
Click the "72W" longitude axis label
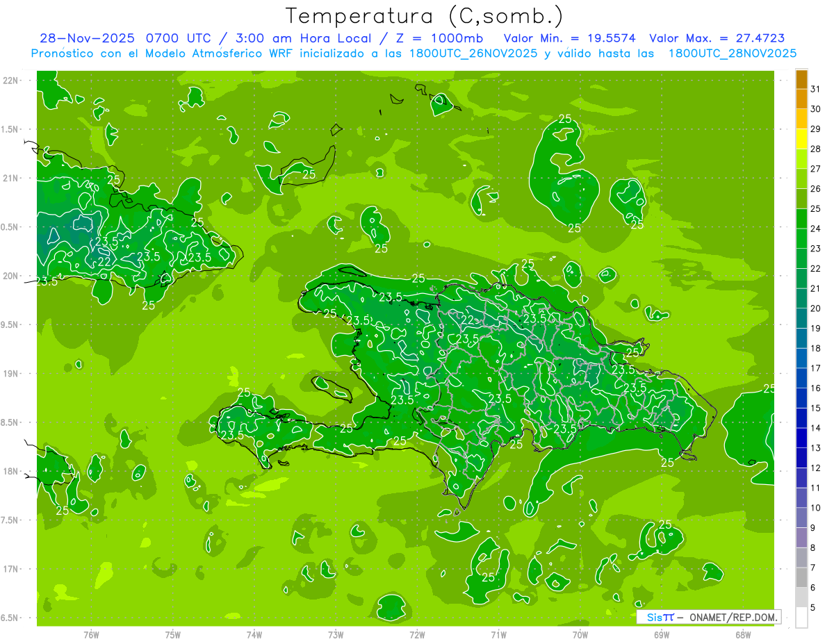[417, 634]
